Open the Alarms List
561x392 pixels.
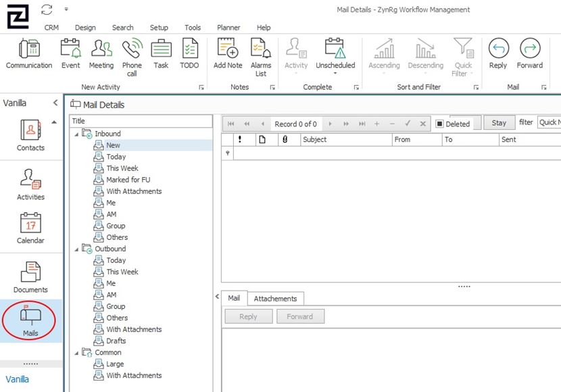(x=261, y=57)
